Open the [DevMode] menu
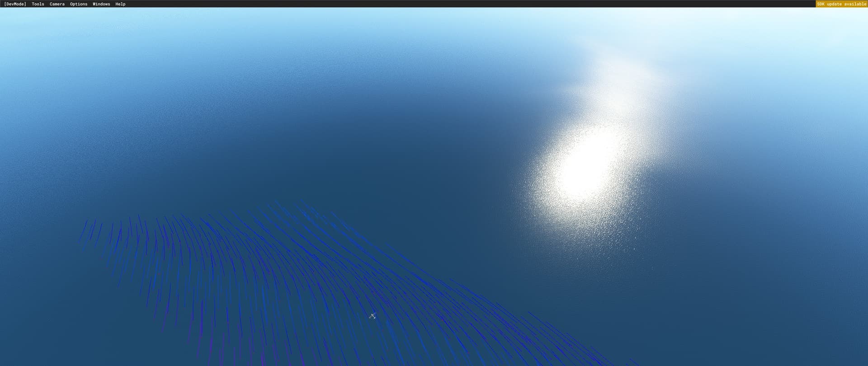Screen dimensions: 868x366 pos(15,4)
